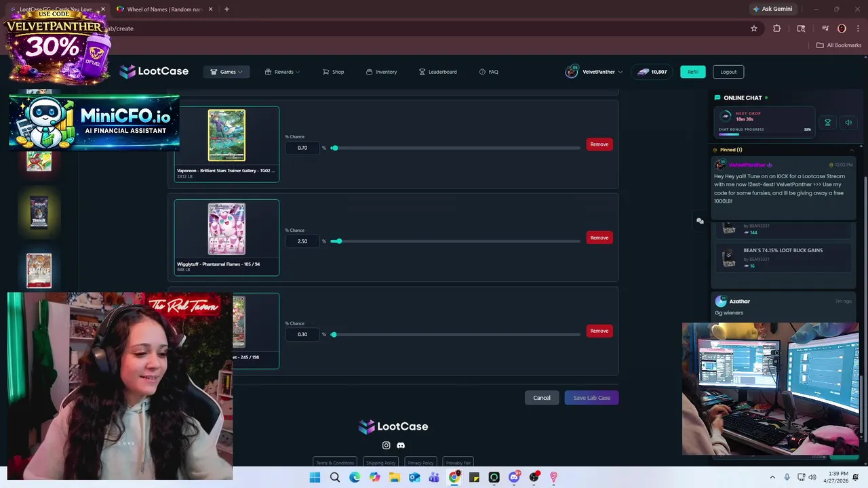
Task: Click the Next Drop timer widget
Action: coord(764,122)
